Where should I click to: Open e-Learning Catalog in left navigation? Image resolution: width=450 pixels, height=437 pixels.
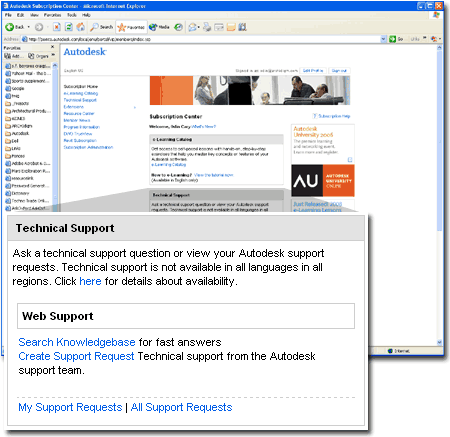coord(81,93)
